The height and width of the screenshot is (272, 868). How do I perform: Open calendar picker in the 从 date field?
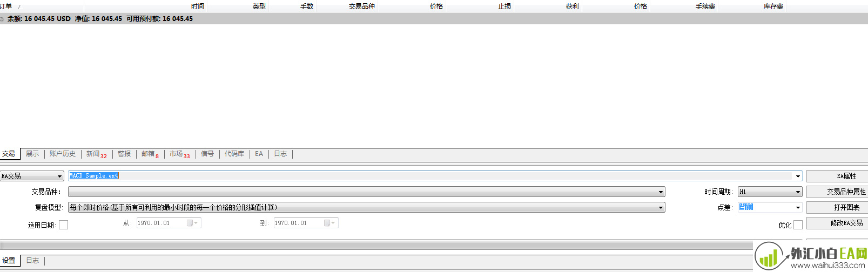pos(193,223)
